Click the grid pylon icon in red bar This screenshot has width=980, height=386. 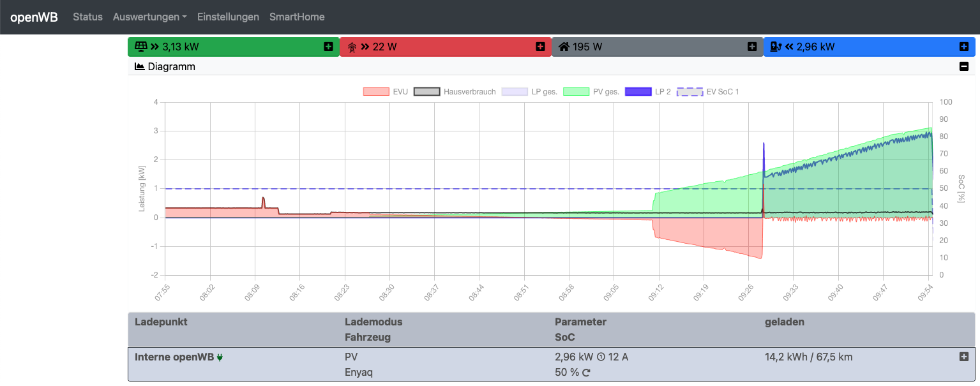[x=352, y=47]
